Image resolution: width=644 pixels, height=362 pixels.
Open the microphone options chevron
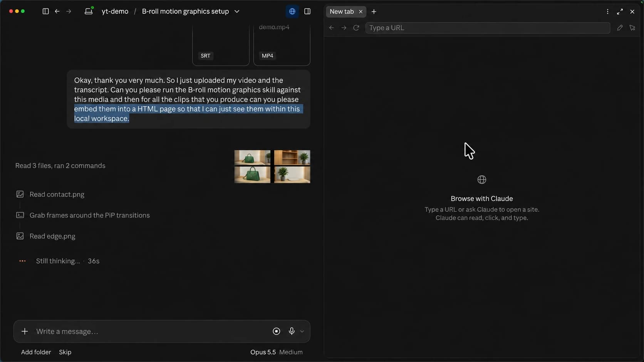coord(302,331)
